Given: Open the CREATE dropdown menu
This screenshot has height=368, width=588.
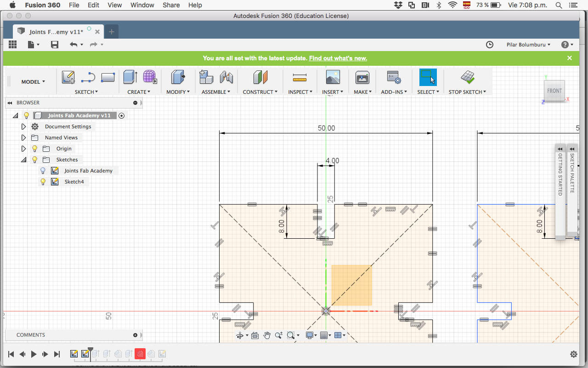Looking at the screenshot, I should point(139,92).
